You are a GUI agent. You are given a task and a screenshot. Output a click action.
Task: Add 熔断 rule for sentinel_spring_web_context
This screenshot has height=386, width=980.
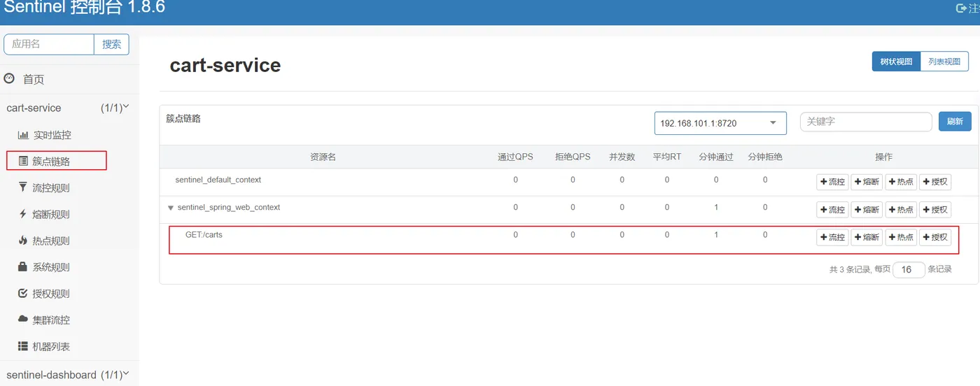click(867, 210)
